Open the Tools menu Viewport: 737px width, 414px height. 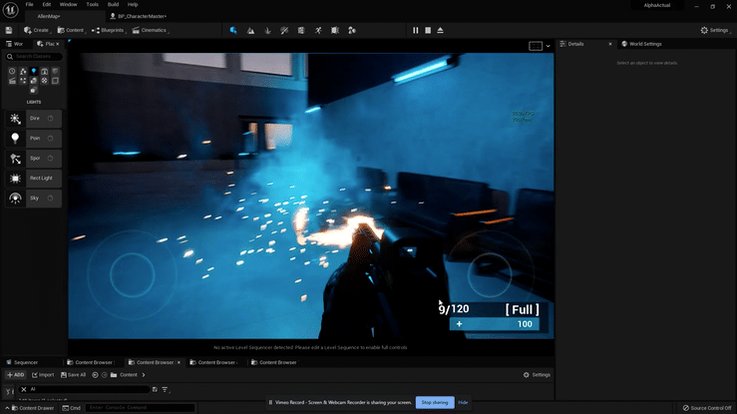tap(93, 4)
